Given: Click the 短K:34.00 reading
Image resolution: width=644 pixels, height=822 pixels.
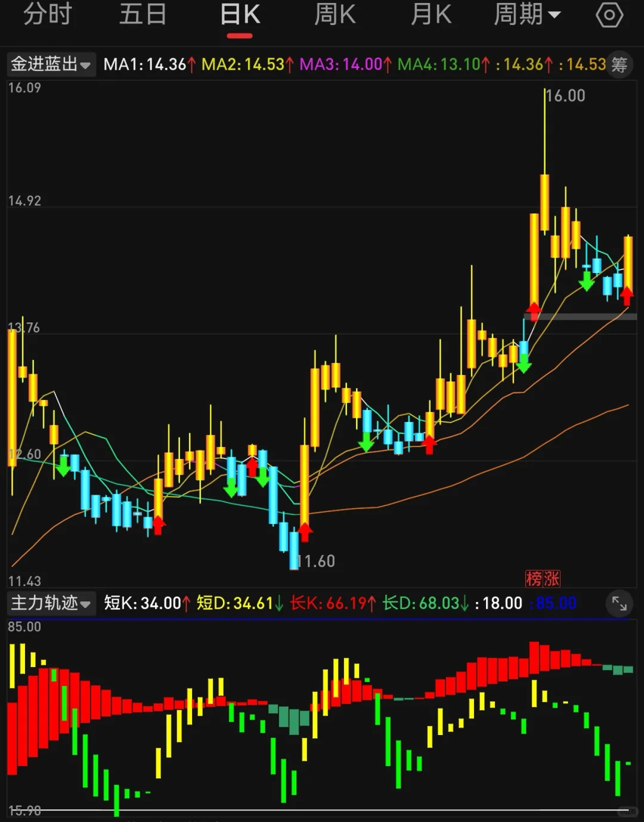Looking at the screenshot, I should 147,603.
